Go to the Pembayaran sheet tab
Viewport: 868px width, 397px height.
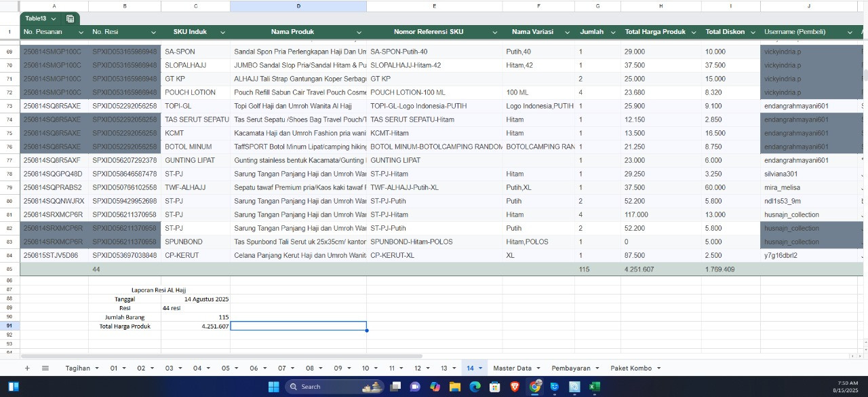(570, 368)
